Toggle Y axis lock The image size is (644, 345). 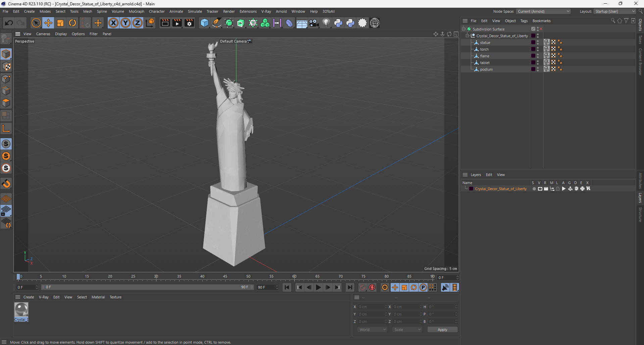126,23
